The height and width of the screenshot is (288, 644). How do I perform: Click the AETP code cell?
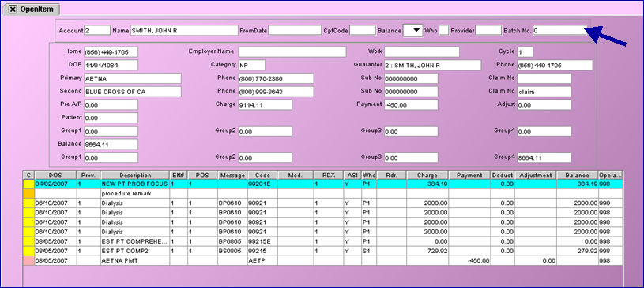click(262, 260)
